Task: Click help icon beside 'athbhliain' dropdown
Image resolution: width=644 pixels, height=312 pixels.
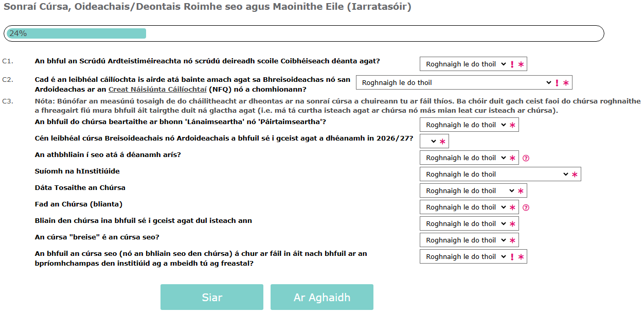Action: 526,158
